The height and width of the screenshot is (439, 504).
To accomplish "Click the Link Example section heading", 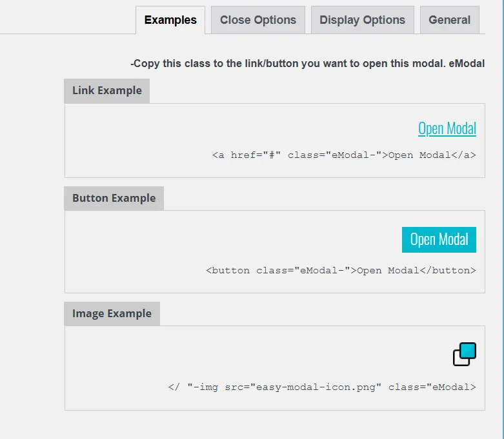I will (x=107, y=91).
